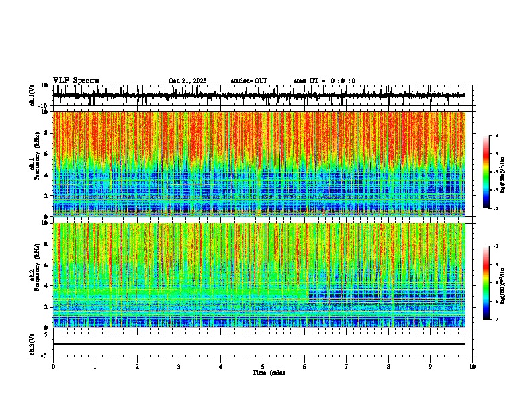The image size is (532, 411).
Task: Click the "station=OUI" label
Action: click(249, 81)
